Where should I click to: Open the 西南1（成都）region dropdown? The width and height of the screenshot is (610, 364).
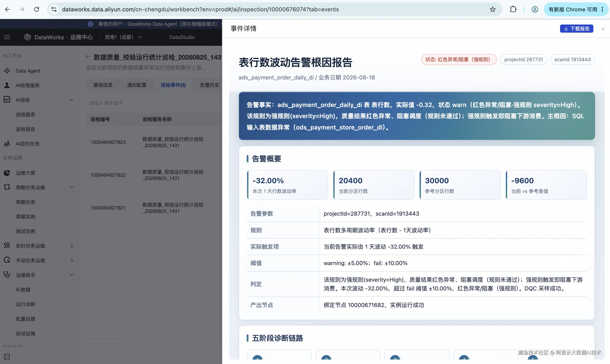pos(124,37)
